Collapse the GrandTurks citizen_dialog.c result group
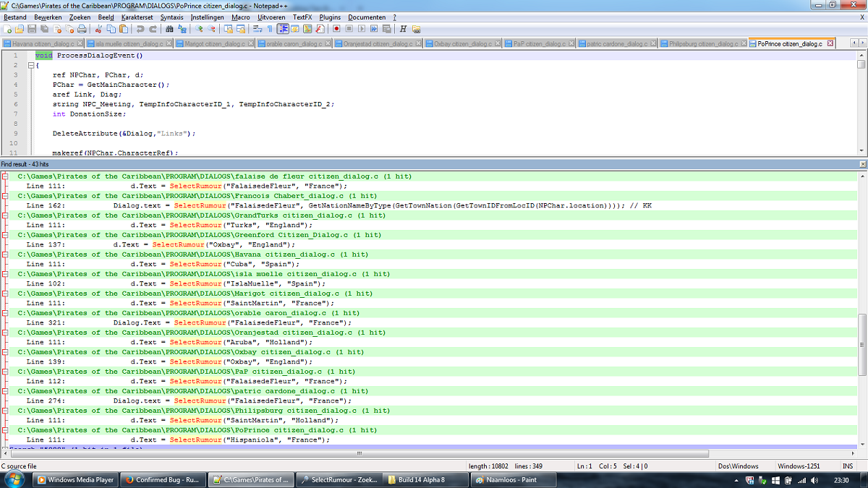This screenshot has width=868, height=488. click(4, 215)
